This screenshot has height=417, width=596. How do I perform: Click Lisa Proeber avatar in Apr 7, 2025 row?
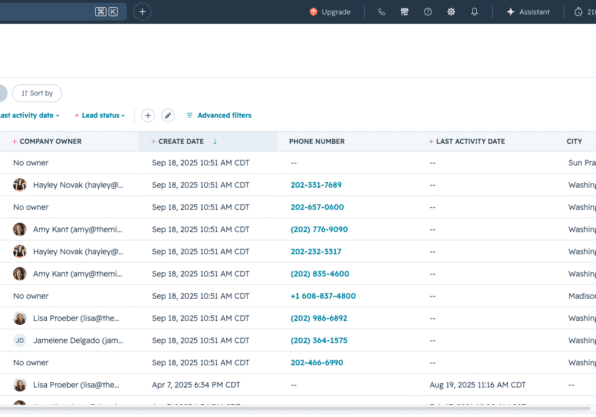click(x=20, y=385)
